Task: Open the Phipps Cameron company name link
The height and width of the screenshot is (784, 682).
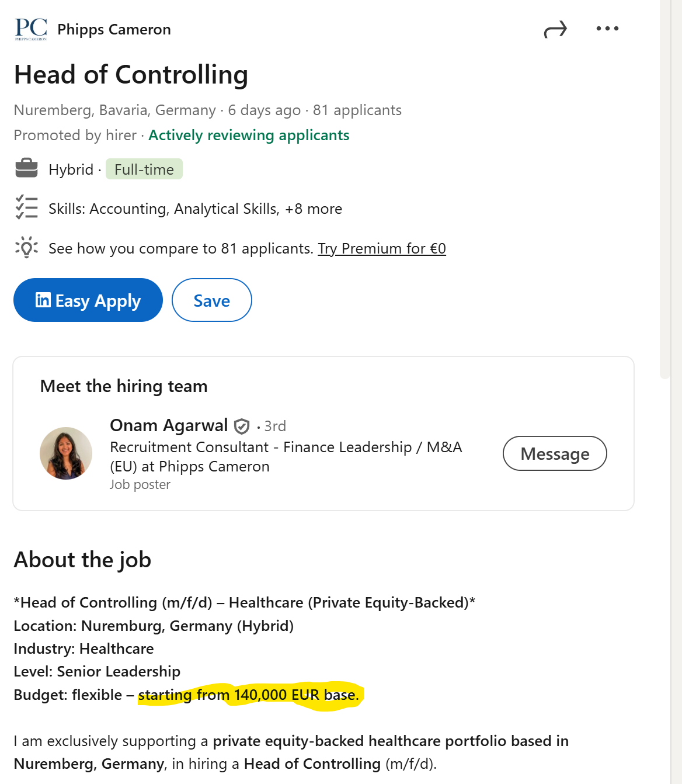Action: 114,29
